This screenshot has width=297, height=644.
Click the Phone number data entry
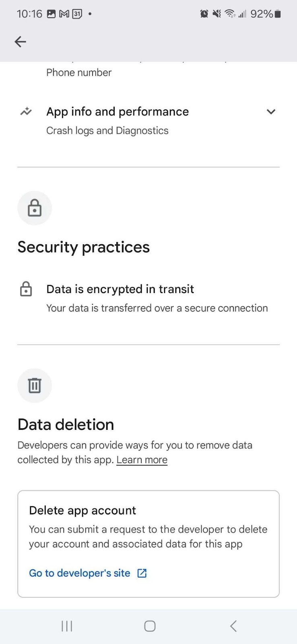pos(79,72)
